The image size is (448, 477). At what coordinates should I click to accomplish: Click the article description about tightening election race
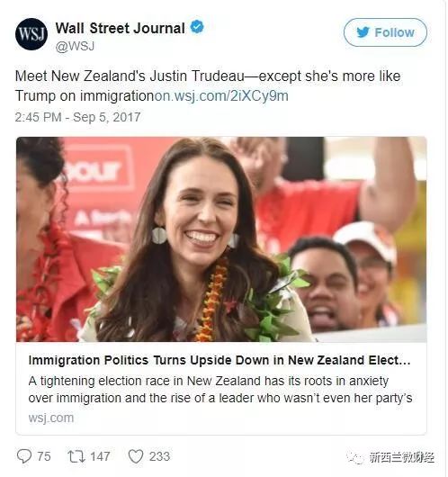click(220, 390)
